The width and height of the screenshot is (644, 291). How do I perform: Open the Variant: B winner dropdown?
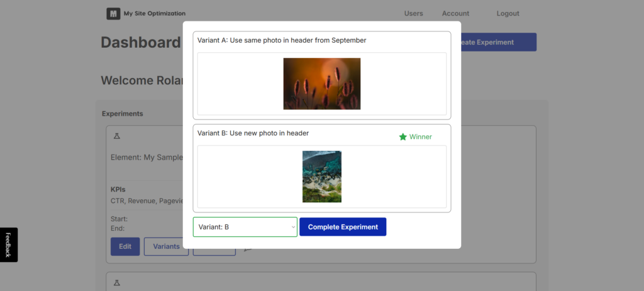(x=245, y=227)
